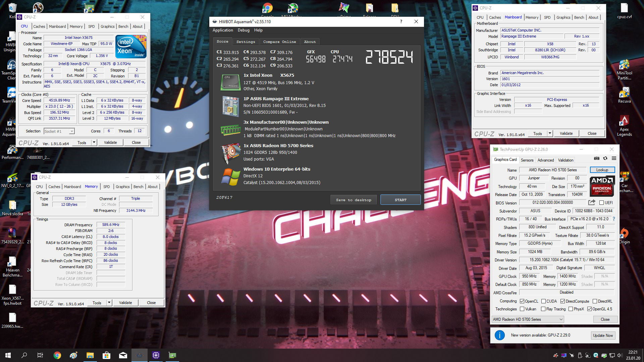Open the Help menu in Aquamark
This screenshot has height=362, width=644.
coord(258,30)
